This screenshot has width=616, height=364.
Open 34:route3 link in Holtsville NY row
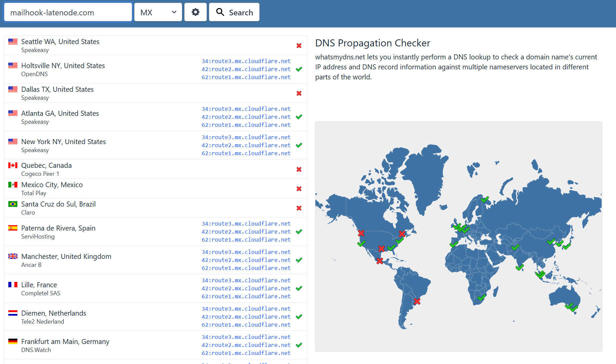tap(246, 61)
